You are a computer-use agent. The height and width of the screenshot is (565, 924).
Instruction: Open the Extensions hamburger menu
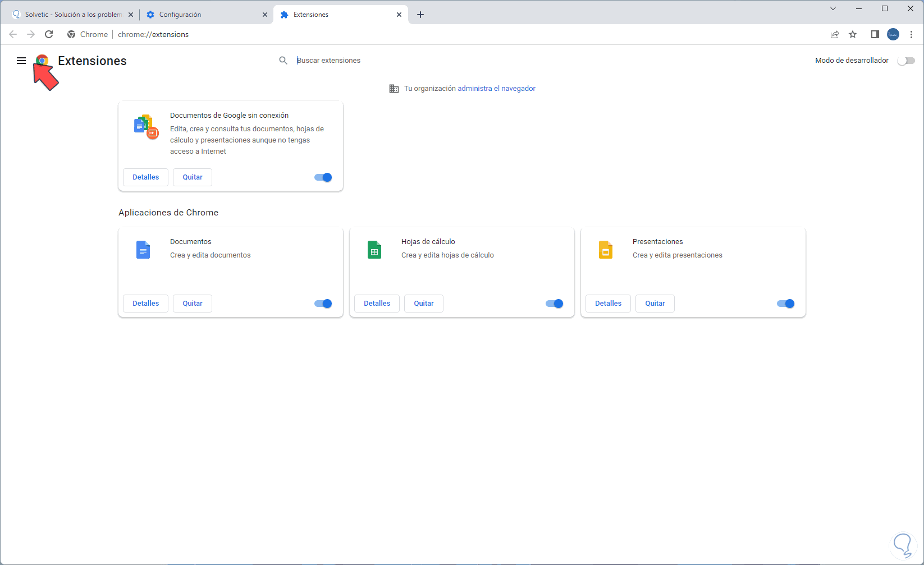pyautogui.click(x=21, y=61)
